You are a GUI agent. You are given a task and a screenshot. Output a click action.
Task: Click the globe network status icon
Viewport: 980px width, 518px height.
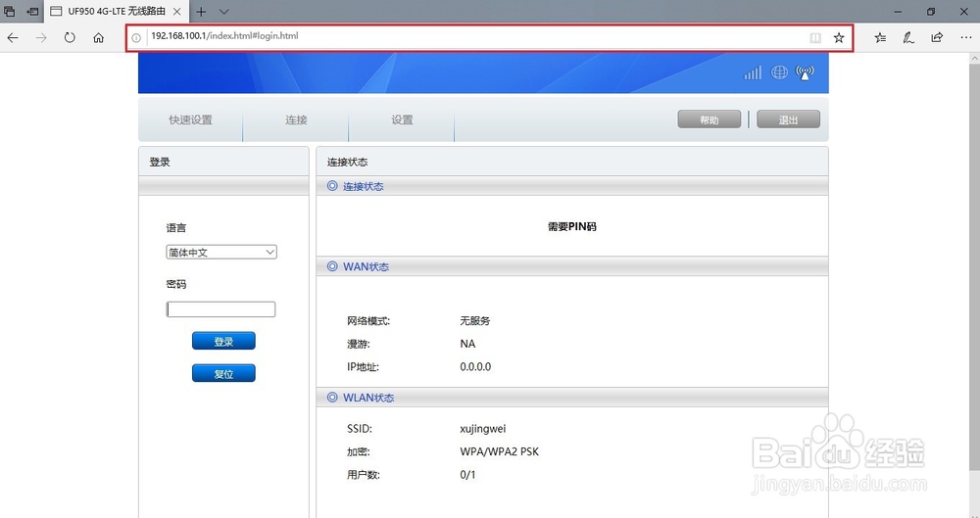(779, 73)
